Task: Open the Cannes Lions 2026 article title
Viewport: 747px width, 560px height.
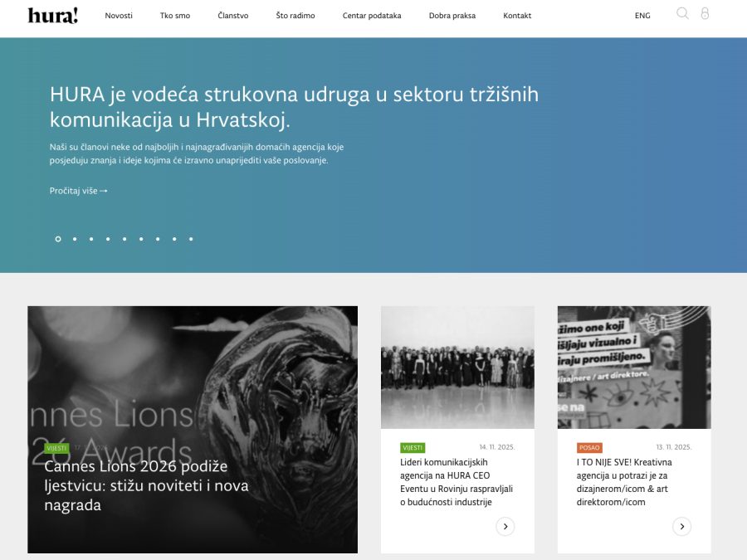Action: pos(146,485)
